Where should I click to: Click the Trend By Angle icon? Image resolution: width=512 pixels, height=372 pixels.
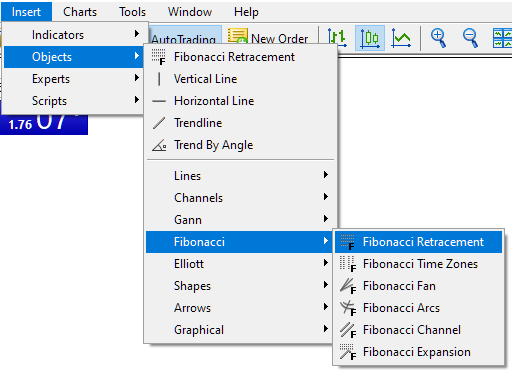point(159,145)
